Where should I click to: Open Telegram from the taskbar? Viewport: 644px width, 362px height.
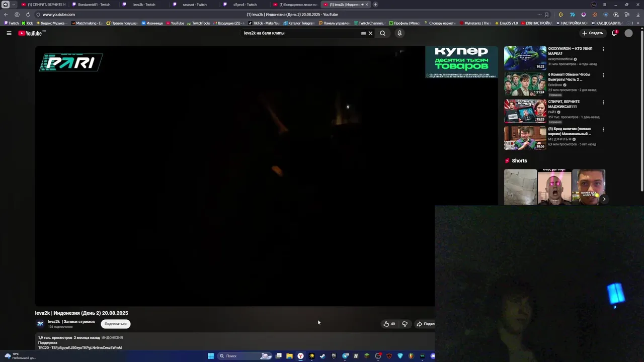coord(346,356)
